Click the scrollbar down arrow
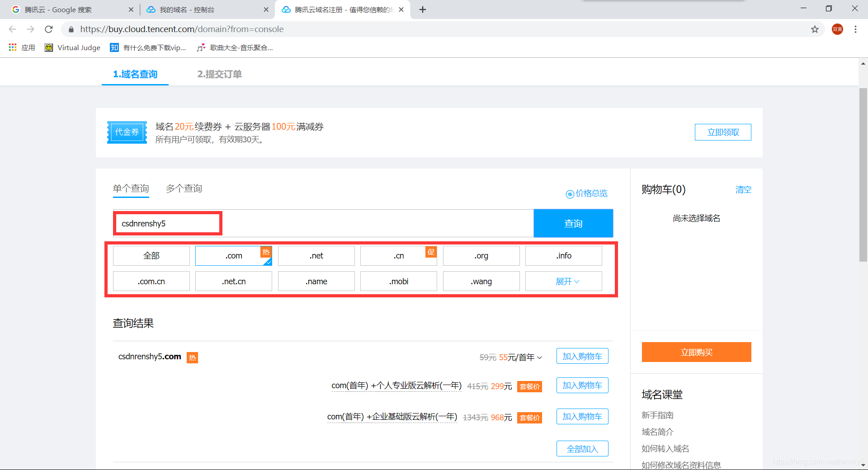Screen dimensions: 868x470 pos(863,465)
